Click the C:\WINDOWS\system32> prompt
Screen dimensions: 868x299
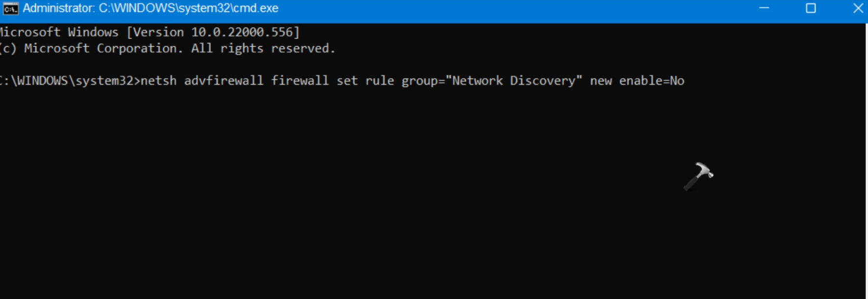point(70,81)
